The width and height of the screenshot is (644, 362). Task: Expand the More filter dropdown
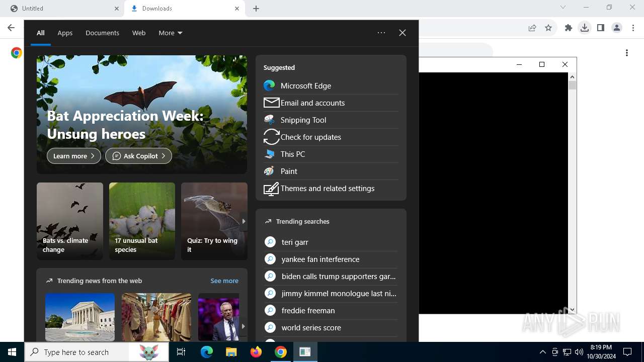pos(171,33)
